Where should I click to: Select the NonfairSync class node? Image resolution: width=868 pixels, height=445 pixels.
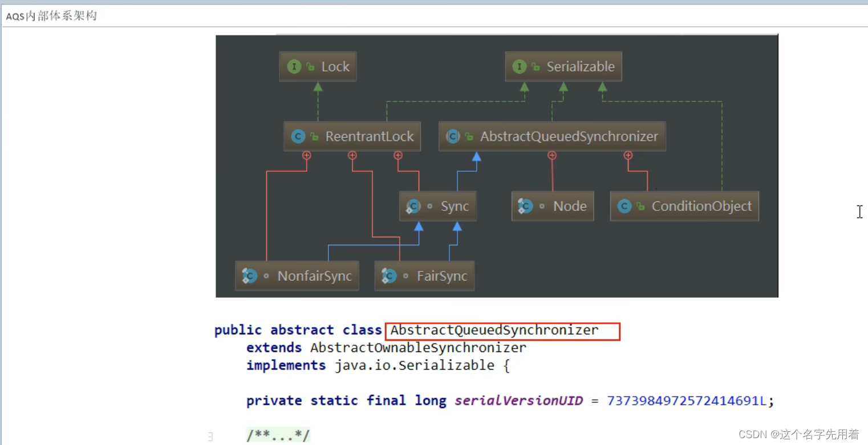[x=297, y=276]
